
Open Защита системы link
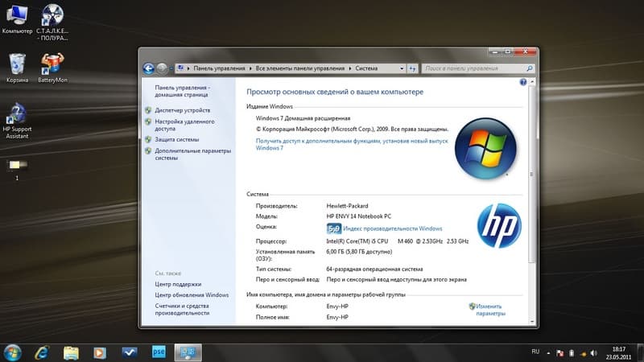[x=176, y=139]
